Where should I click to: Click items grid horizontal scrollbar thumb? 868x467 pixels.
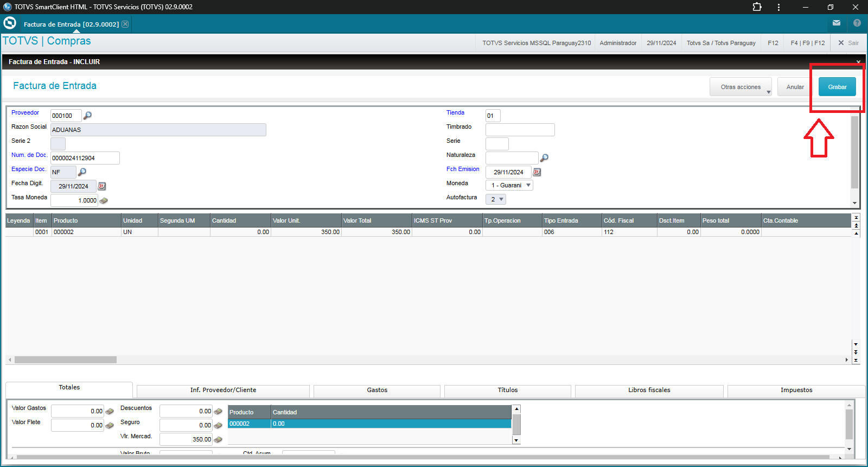point(66,359)
